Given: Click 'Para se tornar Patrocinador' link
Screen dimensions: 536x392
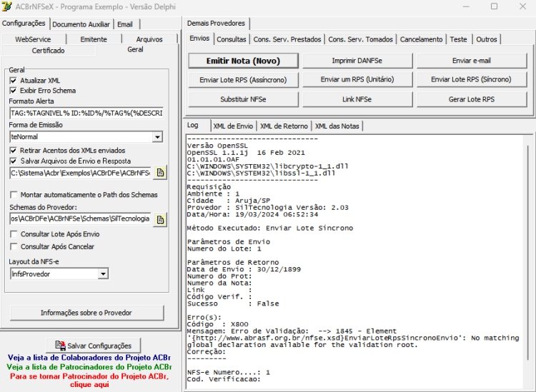Looking at the screenshot, I should (x=89, y=381).
